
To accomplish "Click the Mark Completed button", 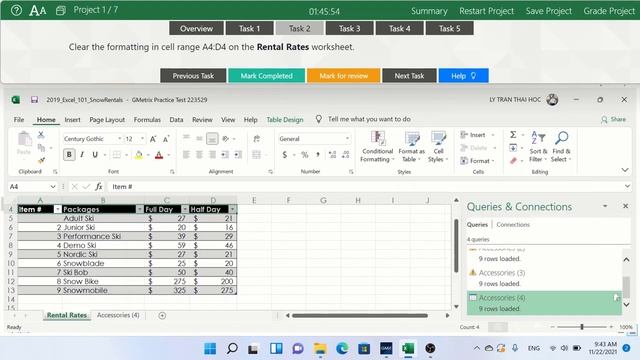I will coord(267,76).
